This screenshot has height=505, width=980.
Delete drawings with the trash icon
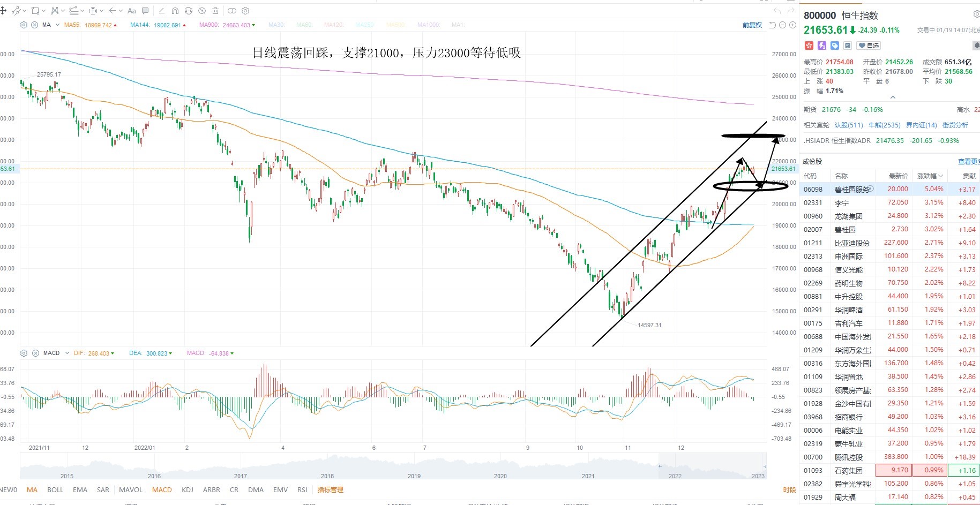point(215,11)
